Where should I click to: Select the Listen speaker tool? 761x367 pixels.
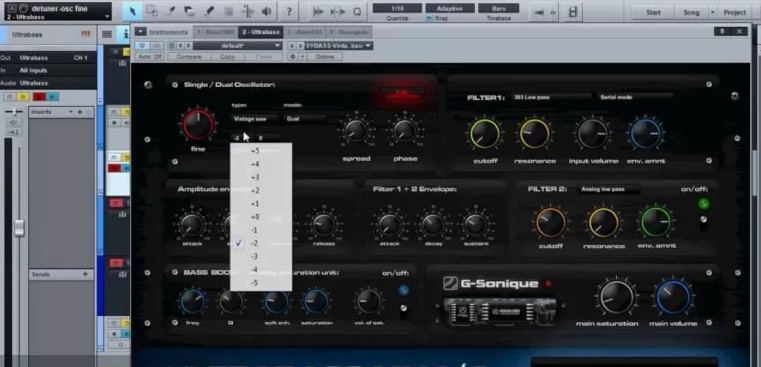coord(266,11)
